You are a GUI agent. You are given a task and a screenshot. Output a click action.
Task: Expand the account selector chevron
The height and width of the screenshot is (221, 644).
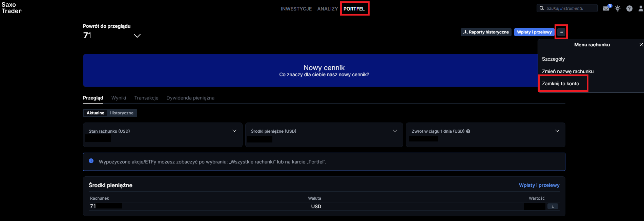pos(137,36)
